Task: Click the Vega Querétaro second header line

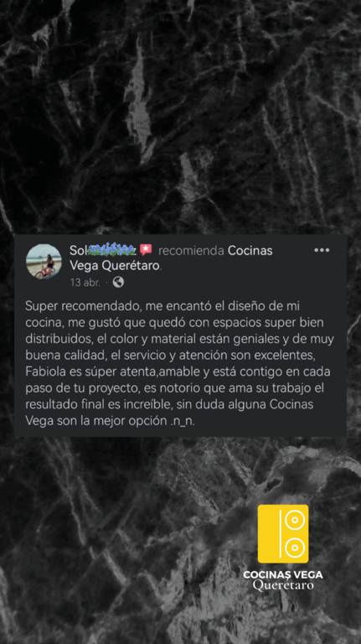Action: (115, 266)
